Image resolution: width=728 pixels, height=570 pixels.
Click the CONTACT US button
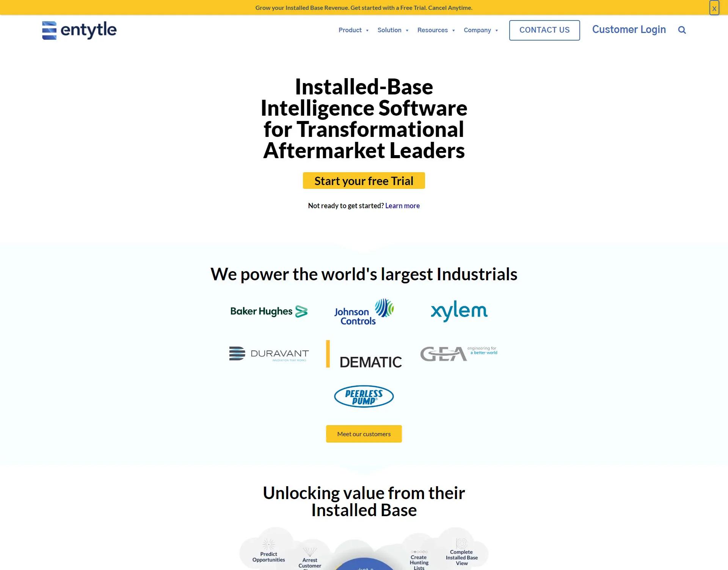click(544, 30)
